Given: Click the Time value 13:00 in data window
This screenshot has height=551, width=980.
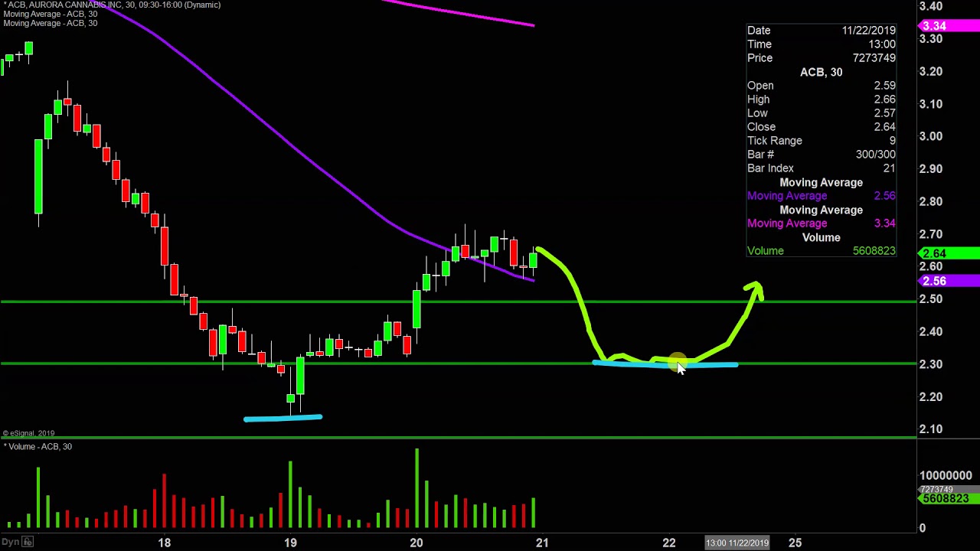Looking at the screenshot, I should coord(883,44).
